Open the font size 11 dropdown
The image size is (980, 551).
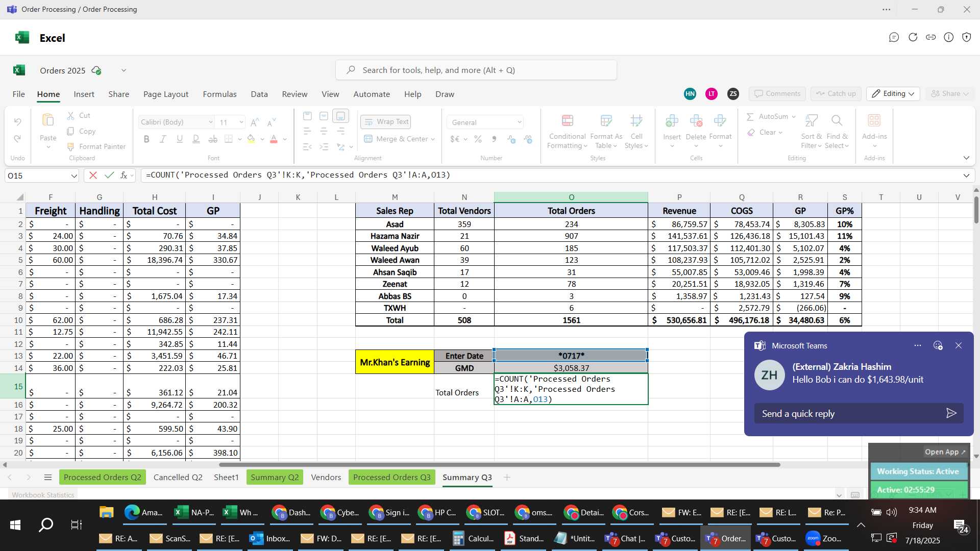pos(241,122)
